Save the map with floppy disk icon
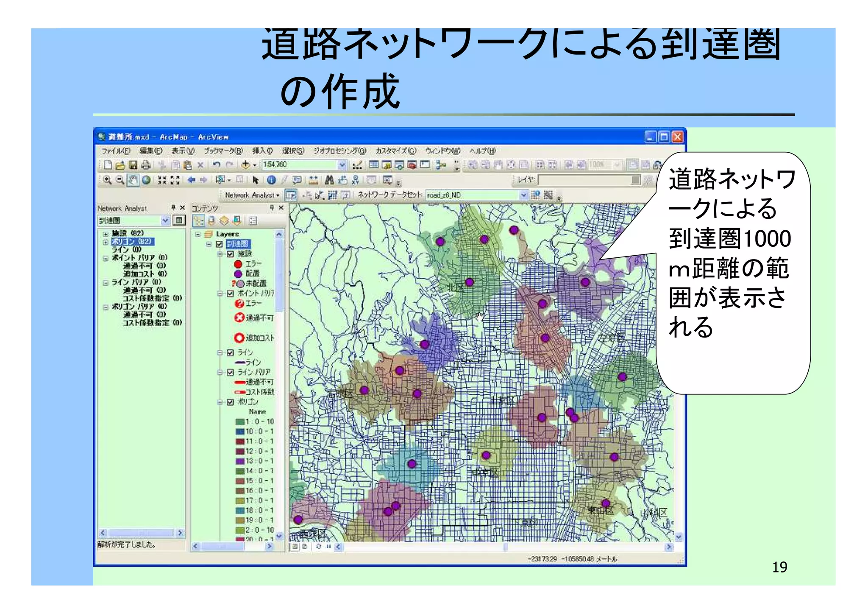 (133, 165)
